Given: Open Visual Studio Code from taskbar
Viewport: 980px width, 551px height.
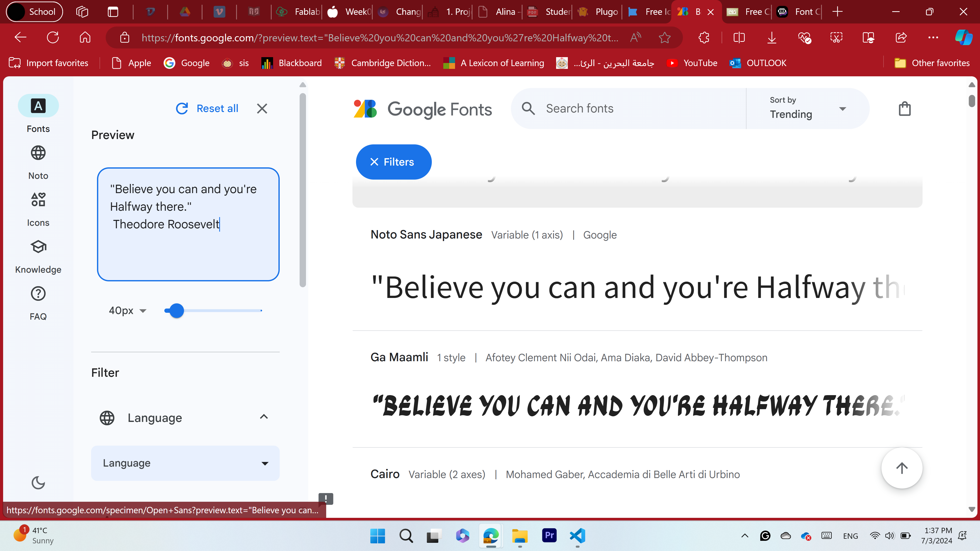Looking at the screenshot, I should click(x=578, y=536).
